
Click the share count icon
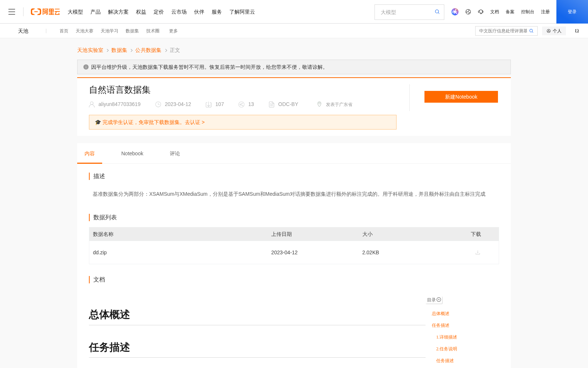pos(241,105)
